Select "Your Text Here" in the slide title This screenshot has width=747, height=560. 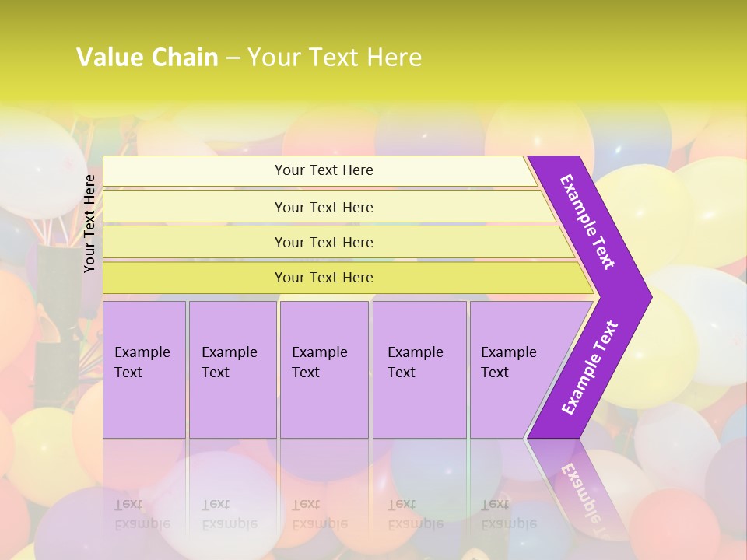click(x=335, y=58)
